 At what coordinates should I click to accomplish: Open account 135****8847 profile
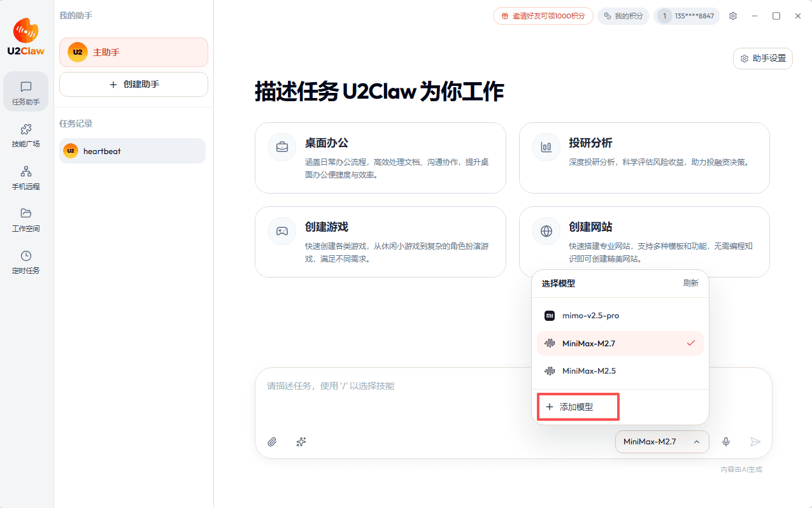pos(687,16)
